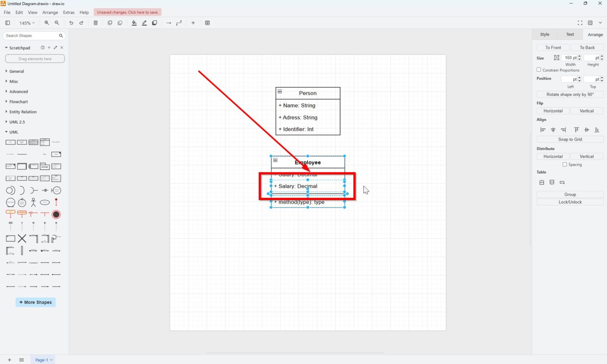Toggle the left Format Panel visibility icon
The width and height of the screenshot is (607, 364).
pyautogui.click(x=8, y=23)
